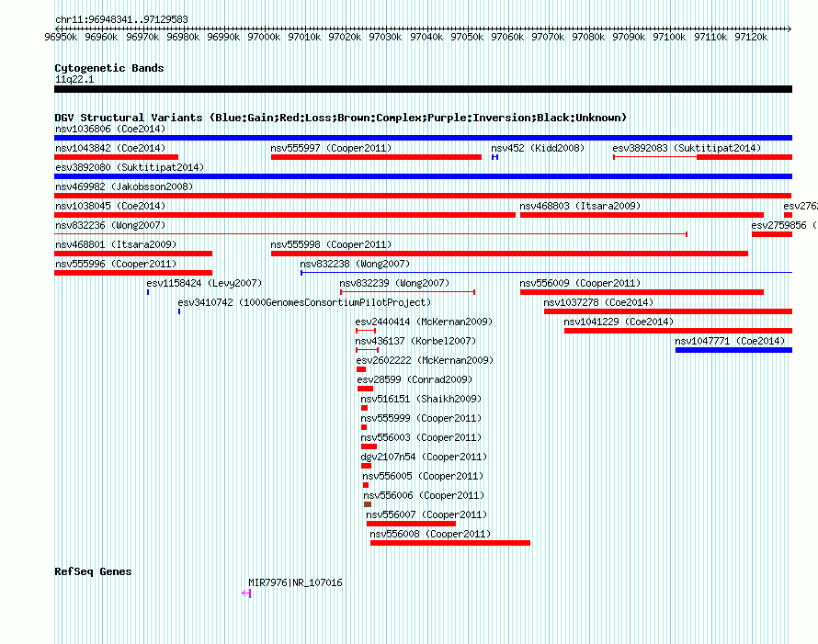Click the 97050k ruler tick label
The image size is (818, 644).
(x=467, y=37)
